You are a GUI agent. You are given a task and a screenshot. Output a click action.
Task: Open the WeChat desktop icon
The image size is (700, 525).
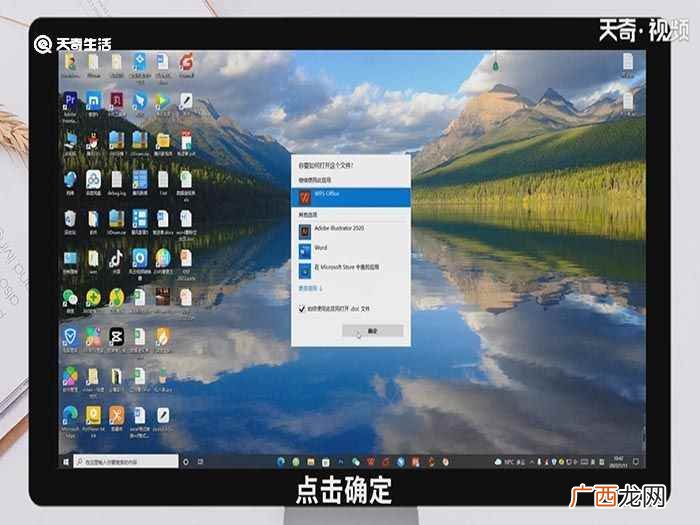pyautogui.click(x=70, y=300)
